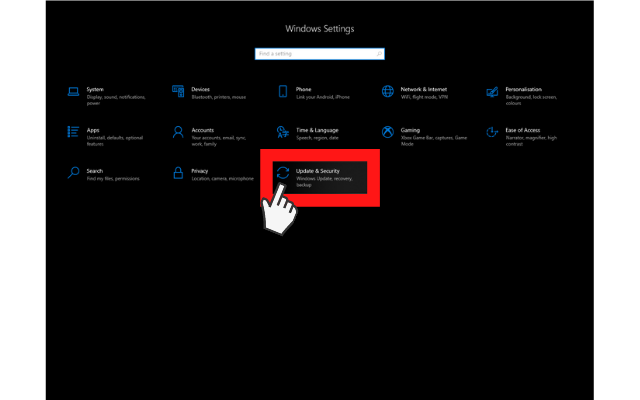Image resolution: width=640 pixels, height=400 pixels.
Task: Click 'Link your Android, iPhone' description
Action: pos(323,97)
